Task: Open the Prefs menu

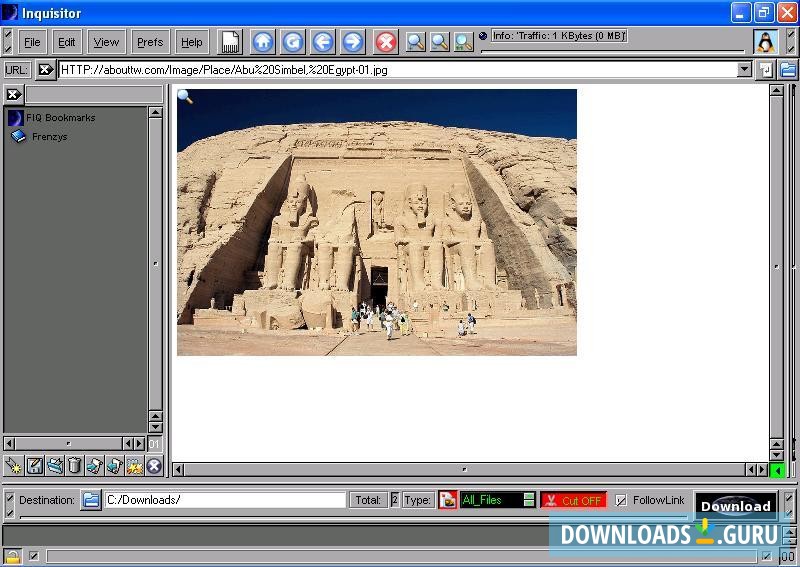Action: [x=150, y=42]
